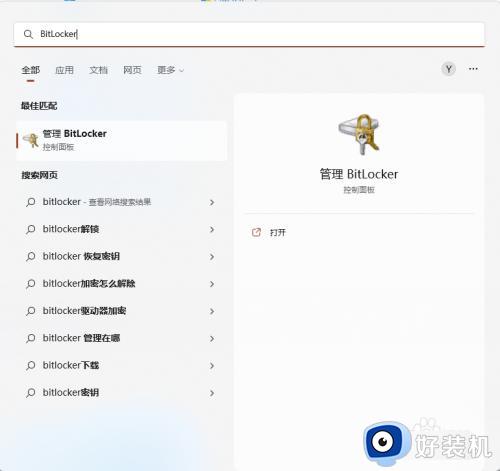Switch to the 文档 tab
The image size is (500, 471).
(x=98, y=70)
